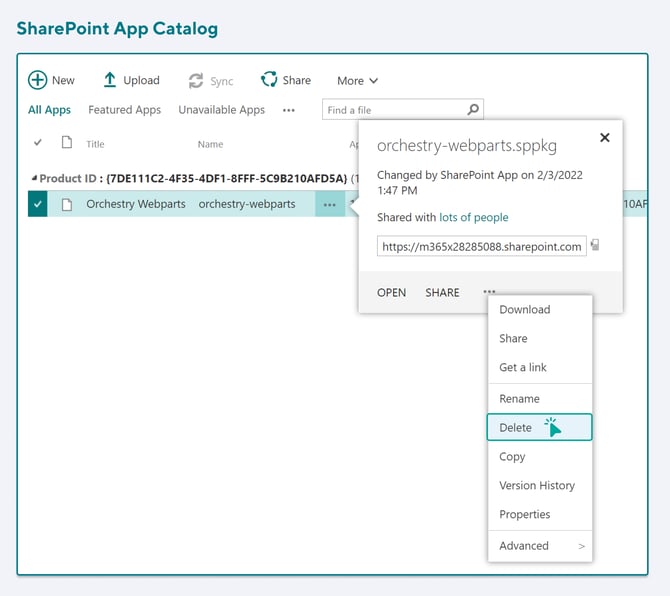Viewport: 670px width, 596px height.
Task: Select Delete from the context menu
Action: point(516,427)
